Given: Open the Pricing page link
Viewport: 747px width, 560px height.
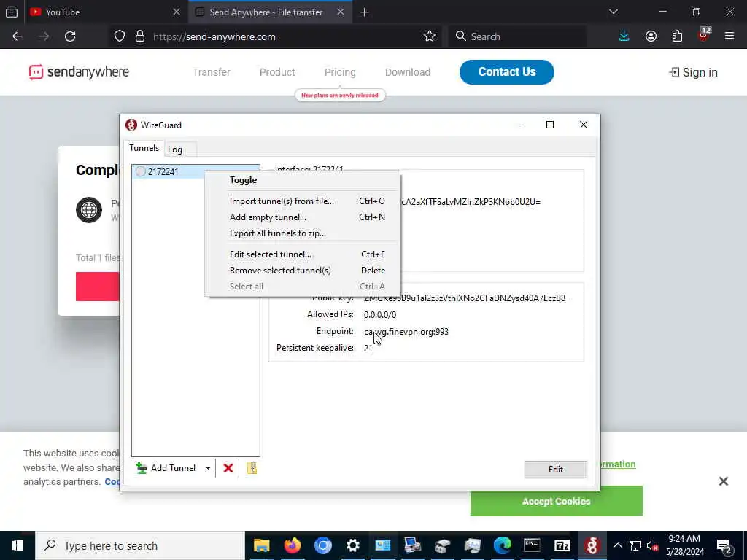Looking at the screenshot, I should 340,72.
